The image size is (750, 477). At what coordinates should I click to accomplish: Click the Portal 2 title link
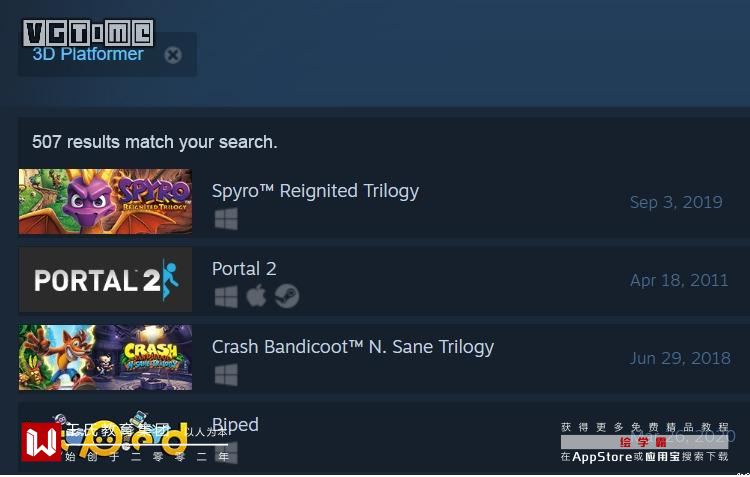pyautogui.click(x=244, y=268)
